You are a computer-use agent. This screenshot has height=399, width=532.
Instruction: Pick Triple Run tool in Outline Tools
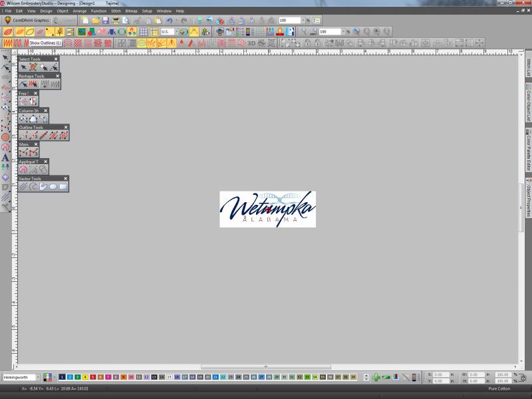[x=33, y=136]
